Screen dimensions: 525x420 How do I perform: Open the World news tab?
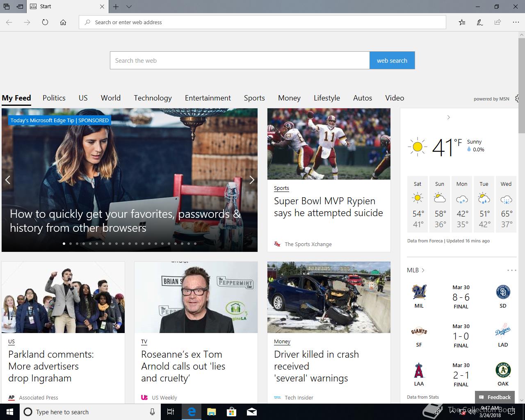click(111, 98)
